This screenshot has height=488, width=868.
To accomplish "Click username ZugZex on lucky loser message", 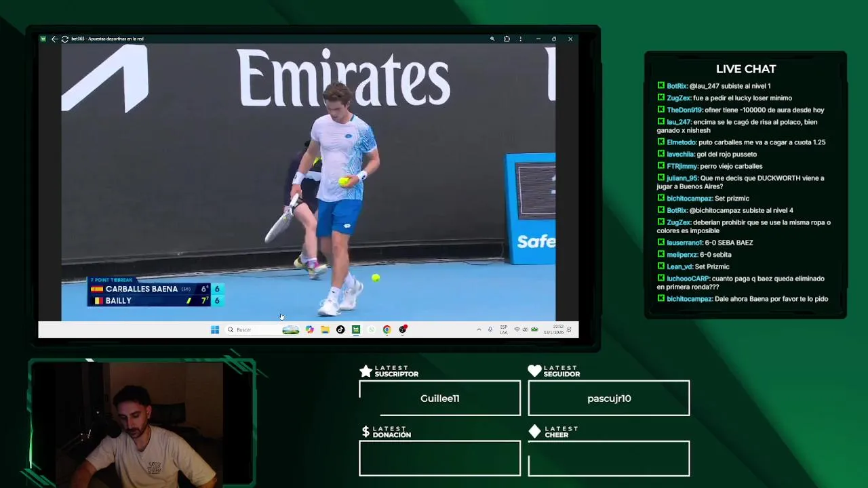I will point(679,98).
